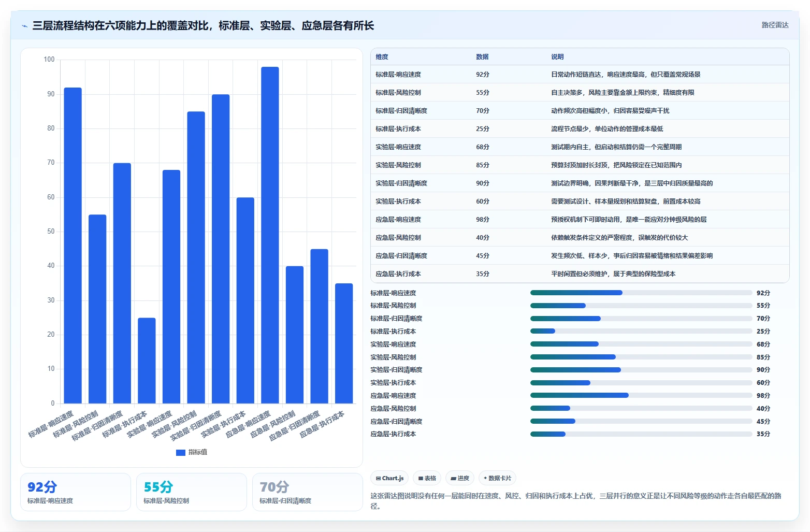Click the 标准层·风险控制 bar in chart

coord(97,309)
